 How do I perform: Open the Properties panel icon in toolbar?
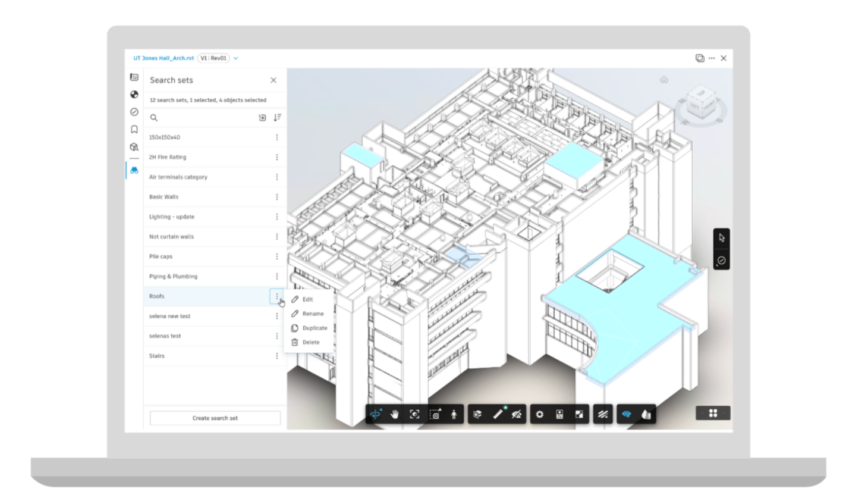559,414
